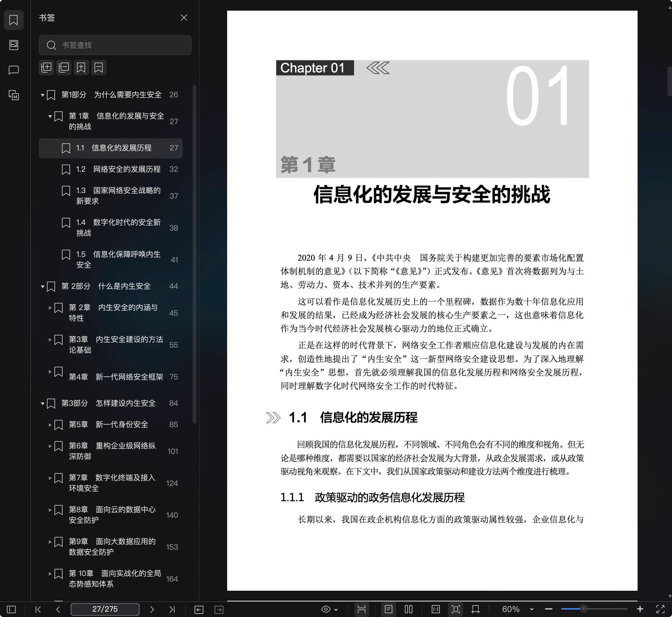This screenshot has width=672, height=617.
Task: Expand 第3章 内生安全建设的方法论基础
Action: (50, 339)
